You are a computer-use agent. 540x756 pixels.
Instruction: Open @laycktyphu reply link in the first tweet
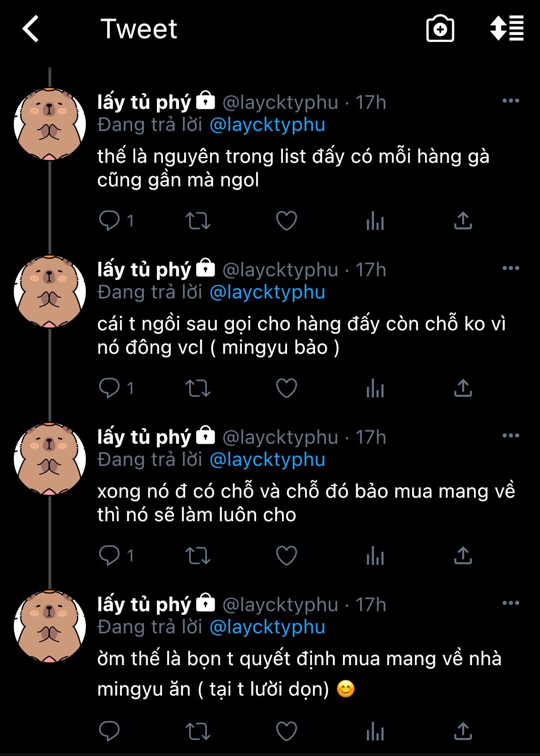pos(267,125)
